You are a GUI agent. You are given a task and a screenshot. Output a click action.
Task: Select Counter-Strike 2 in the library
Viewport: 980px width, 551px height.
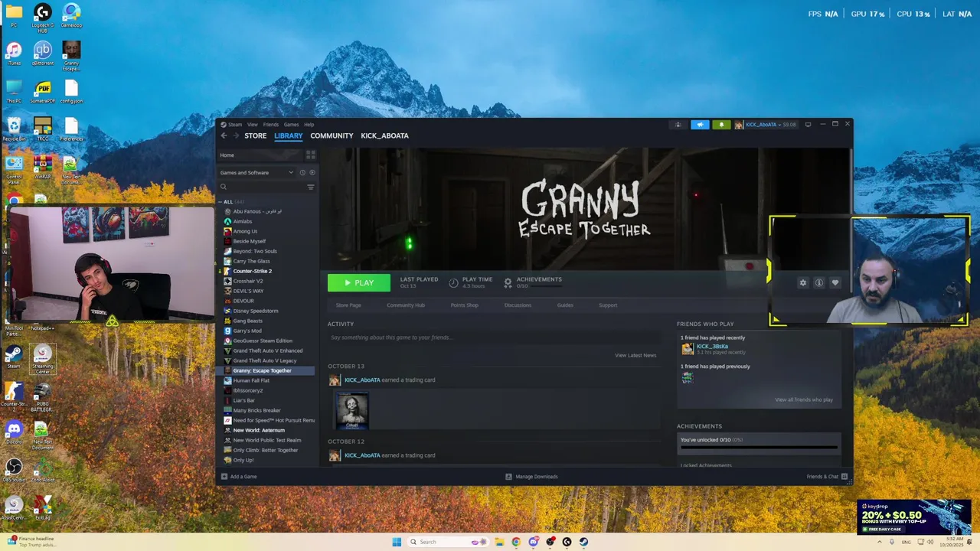[253, 271]
